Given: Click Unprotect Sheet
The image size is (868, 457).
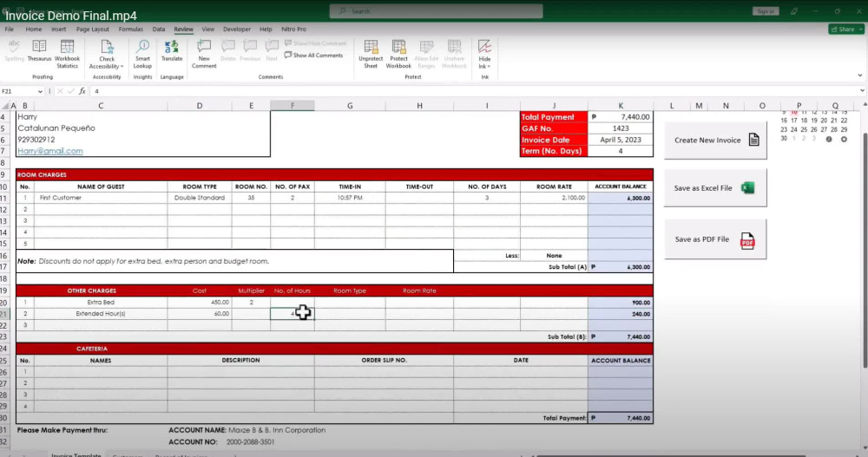Looking at the screenshot, I should pyautogui.click(x=371, y=55).
